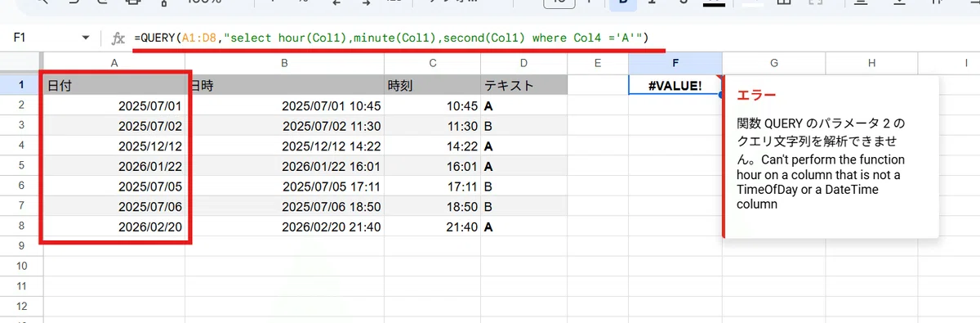The width and height of the screenshot is (980, 323).
Task: Select row 8 header
Action: (x=21, y=227)
